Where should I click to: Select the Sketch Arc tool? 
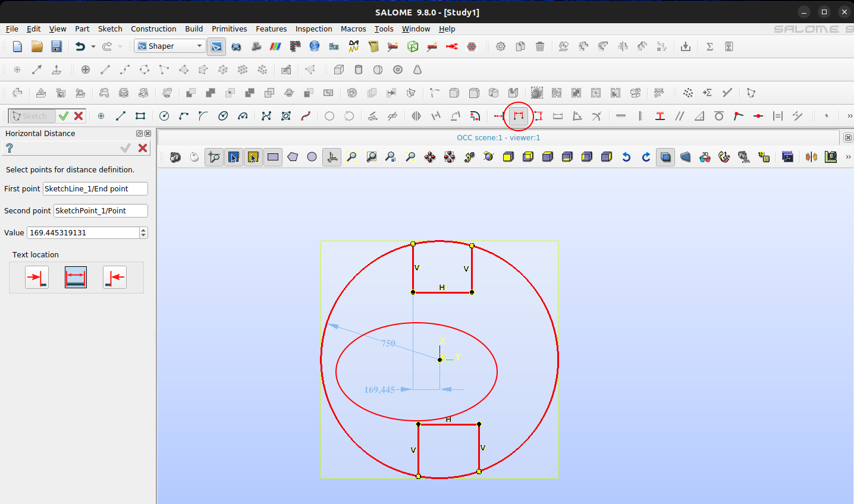(x=184, y=116)
